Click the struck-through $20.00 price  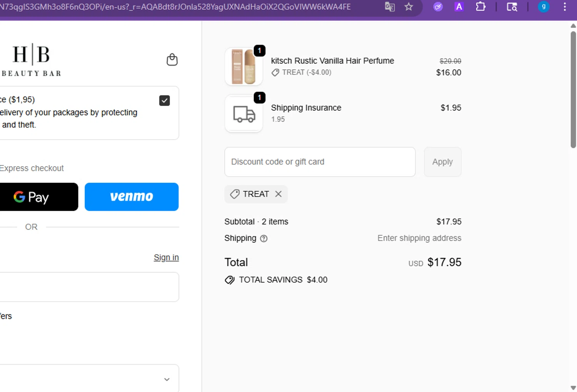(x=450, y=61)
